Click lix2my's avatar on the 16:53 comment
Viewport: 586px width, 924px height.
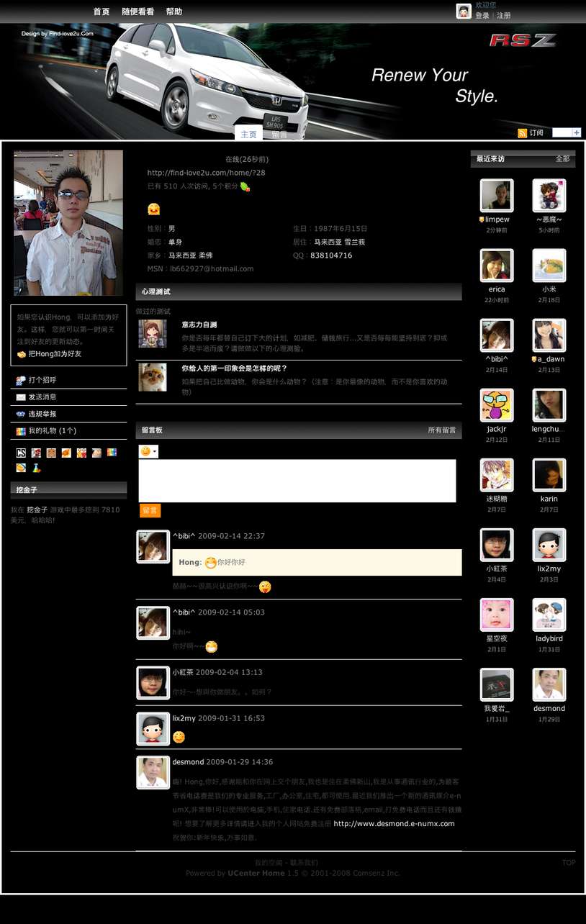[x=153, y=729]
